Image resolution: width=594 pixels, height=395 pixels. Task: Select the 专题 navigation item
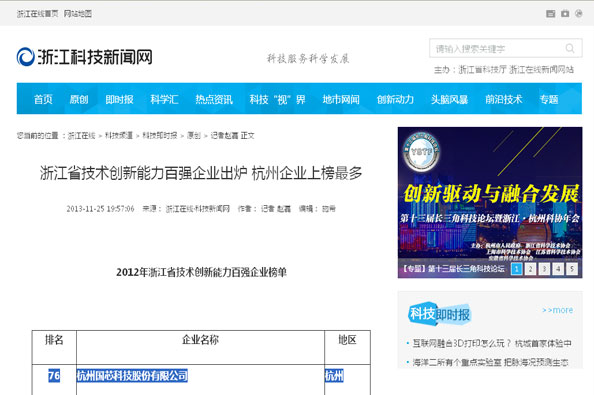pos(549,99)
